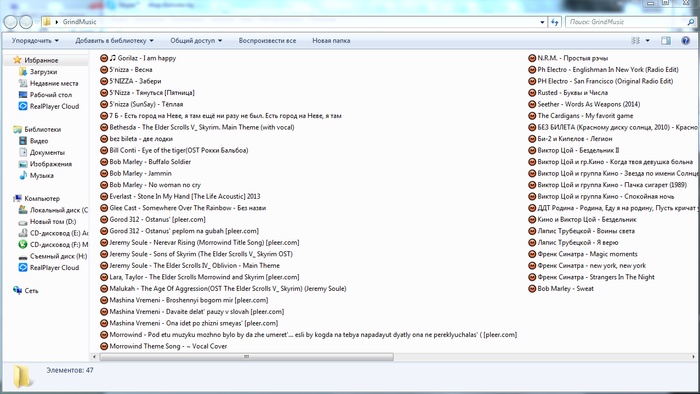The height and width of the screenshot is (394, 700).
Task: Click the scrollbar right arrow
Action: point(693,357)
